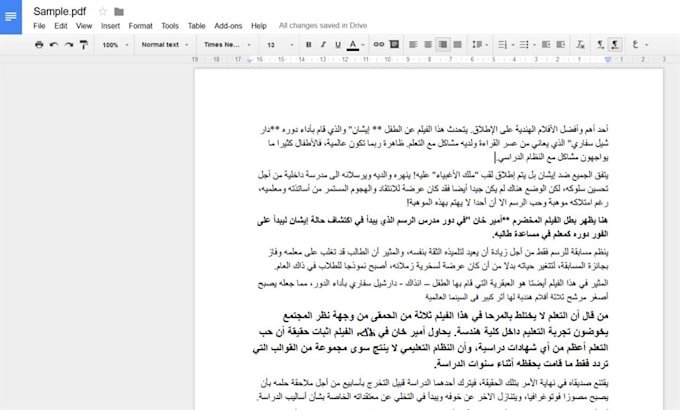Open the font size dropdown
This screenshot has height=410, width=680.
[x=280, y=45]
